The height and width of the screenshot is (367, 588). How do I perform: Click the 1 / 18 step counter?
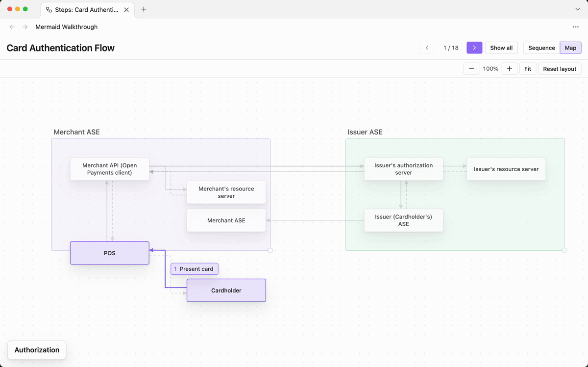click(x=451, y=48)
